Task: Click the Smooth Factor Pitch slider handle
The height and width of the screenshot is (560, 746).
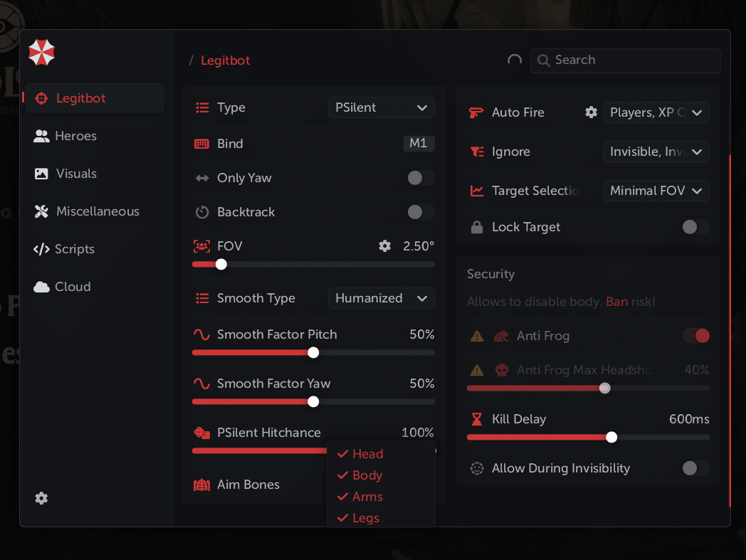Action: (x=313, y=352)
